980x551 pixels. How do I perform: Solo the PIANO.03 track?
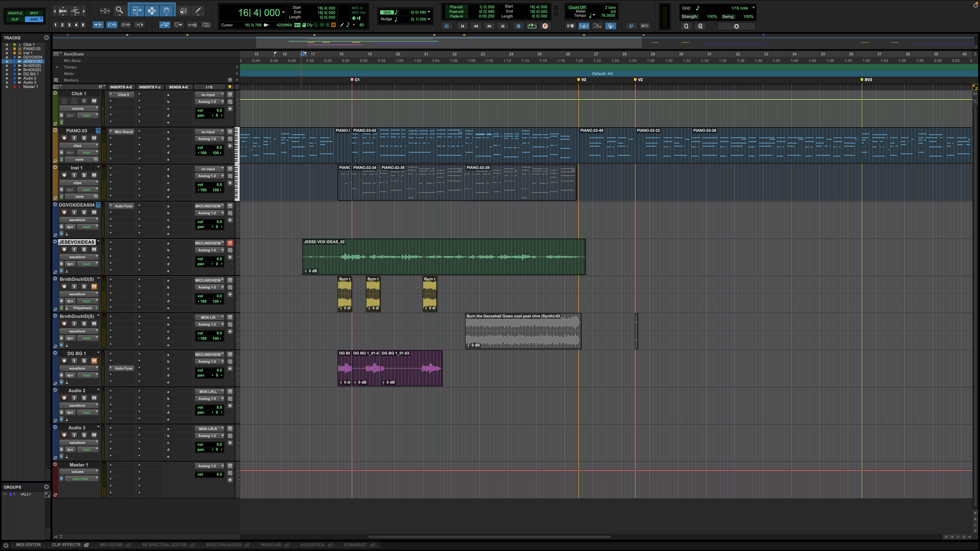tap(84, 138)
